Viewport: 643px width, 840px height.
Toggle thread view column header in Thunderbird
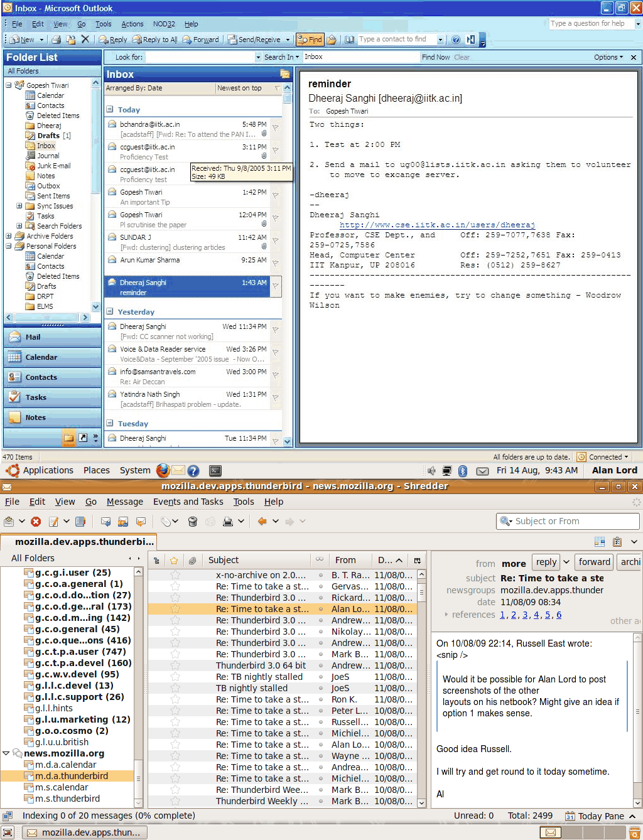[156, 560]
